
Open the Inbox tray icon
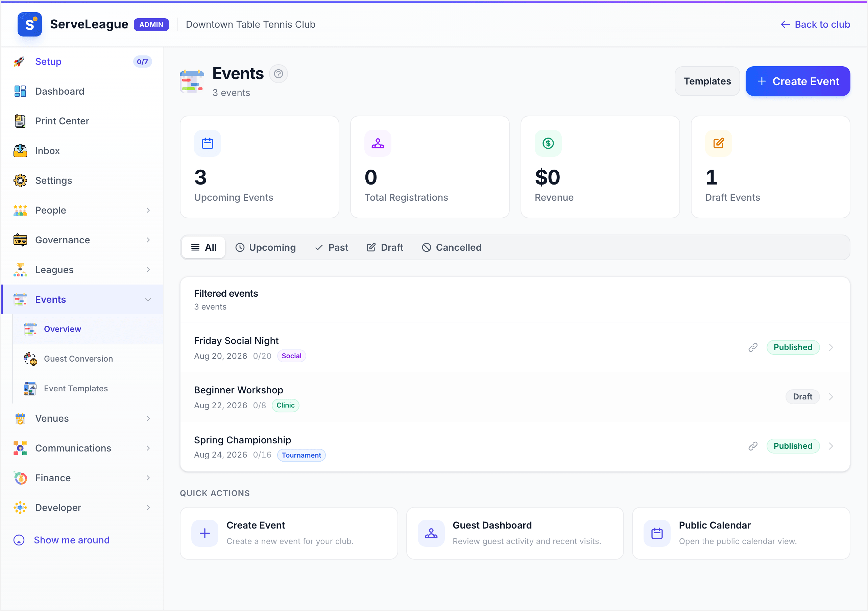[x=20, y=151]
